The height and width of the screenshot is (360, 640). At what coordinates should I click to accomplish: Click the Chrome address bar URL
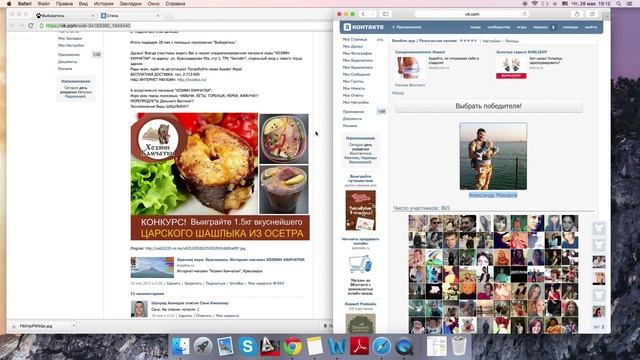[88, 25]
